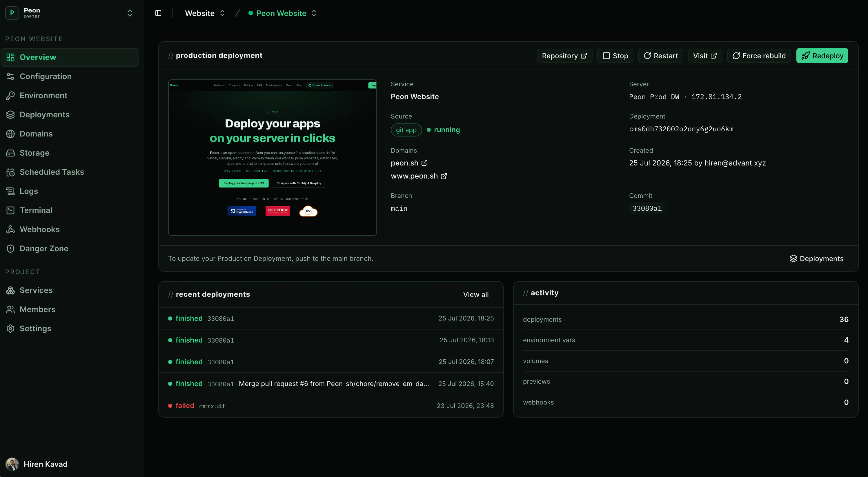The image size is (868, 477).
Task: Open the failed cmrxu4t deployment row
Action: pyautogui.click(x=331, y=406)
